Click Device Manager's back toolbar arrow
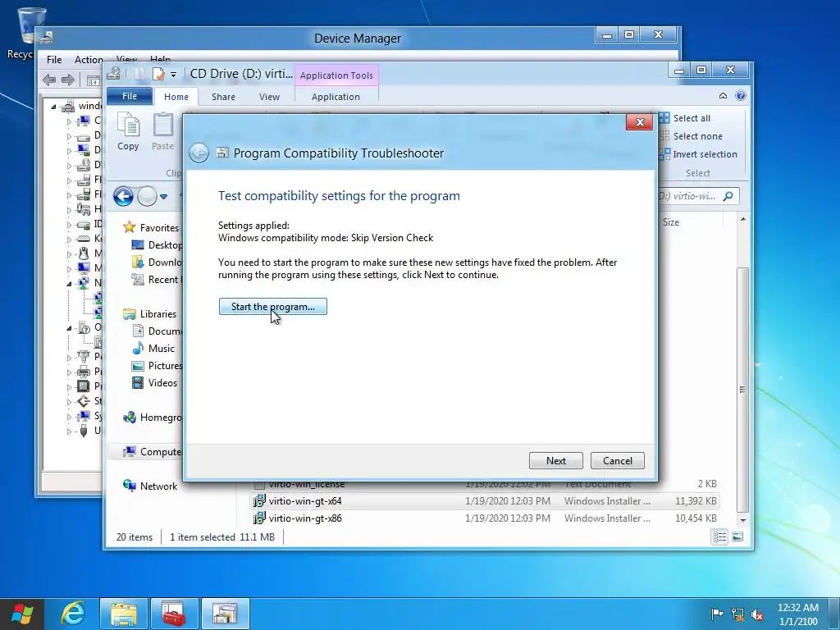The width and height of the screenshot is (840, 630). coord(49,80)
